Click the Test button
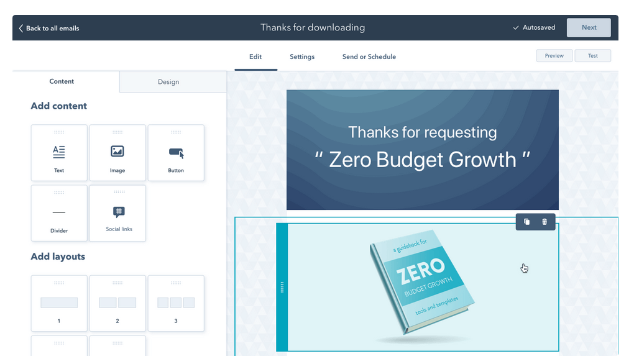 click(x=593, y=56)
